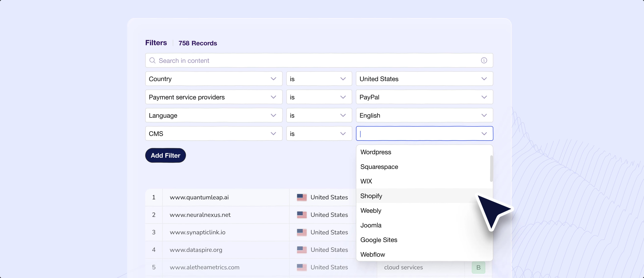644x278 pixels.
Task: Click the flag icon for www.dataspire.org
Action: click(302, 250)
